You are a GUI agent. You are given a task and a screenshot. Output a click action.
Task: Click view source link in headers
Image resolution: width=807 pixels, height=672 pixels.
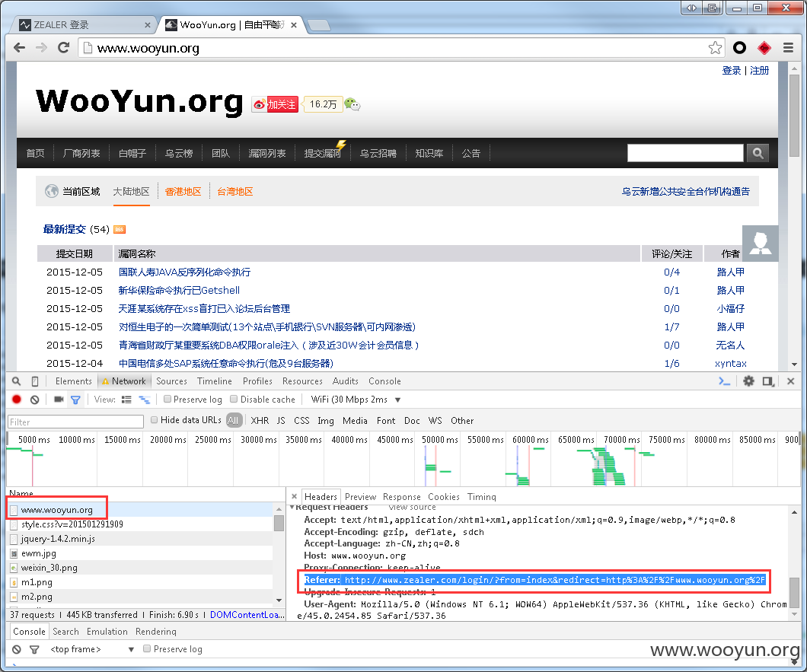tap(412, 507)
